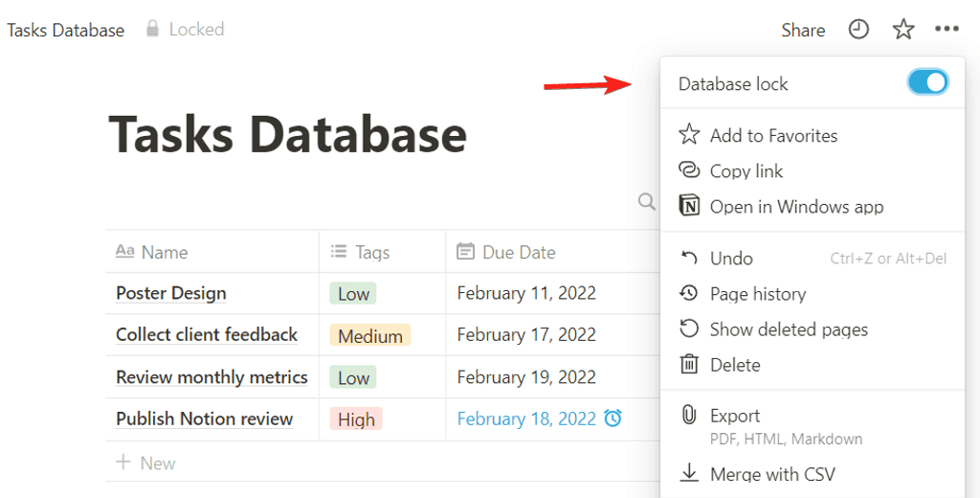The height and width of the screenshot is (498, 980).
Task: Click the Tags list column icon
Action: 338,252
